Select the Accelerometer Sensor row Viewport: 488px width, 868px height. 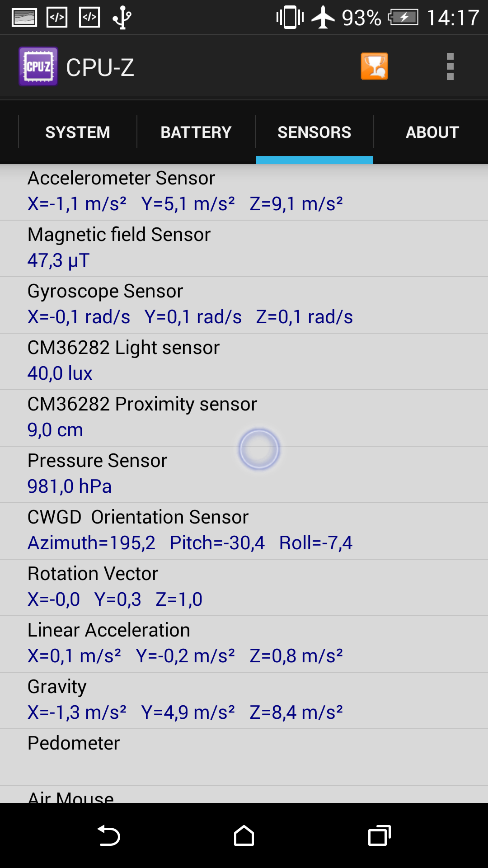tap(244, 192)
